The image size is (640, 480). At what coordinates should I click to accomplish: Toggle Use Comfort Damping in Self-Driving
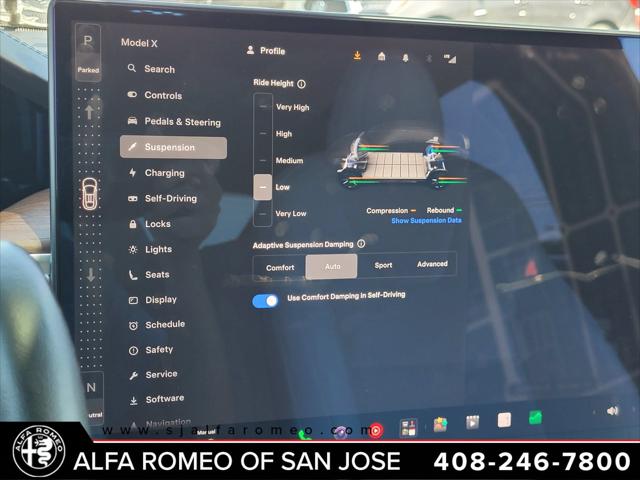point(265,301)
